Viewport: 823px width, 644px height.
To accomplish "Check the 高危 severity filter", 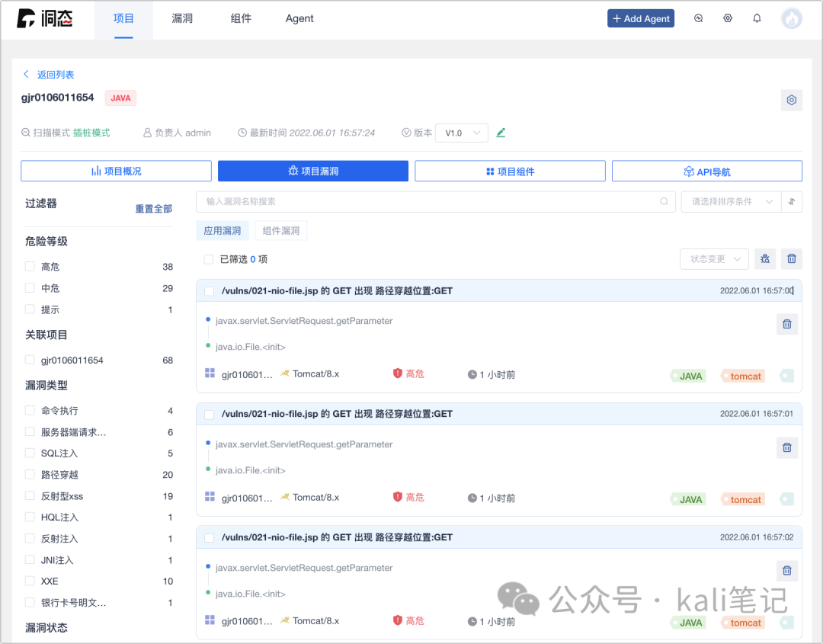I will click(30, 267).
